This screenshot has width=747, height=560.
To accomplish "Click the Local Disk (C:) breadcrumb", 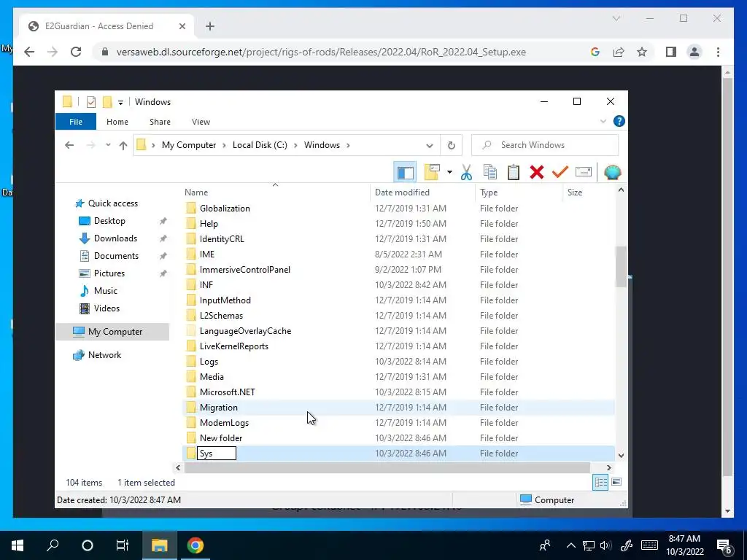I will [x=260, y=145].
